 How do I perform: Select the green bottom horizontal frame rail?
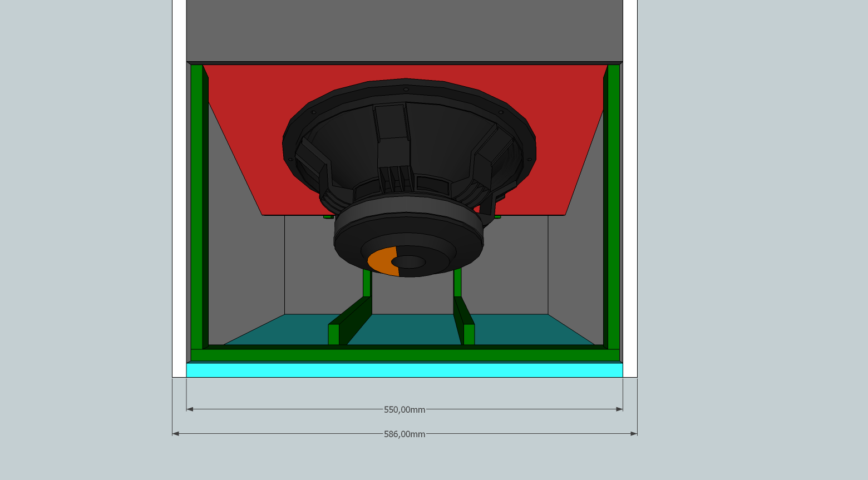pos(405,355)
